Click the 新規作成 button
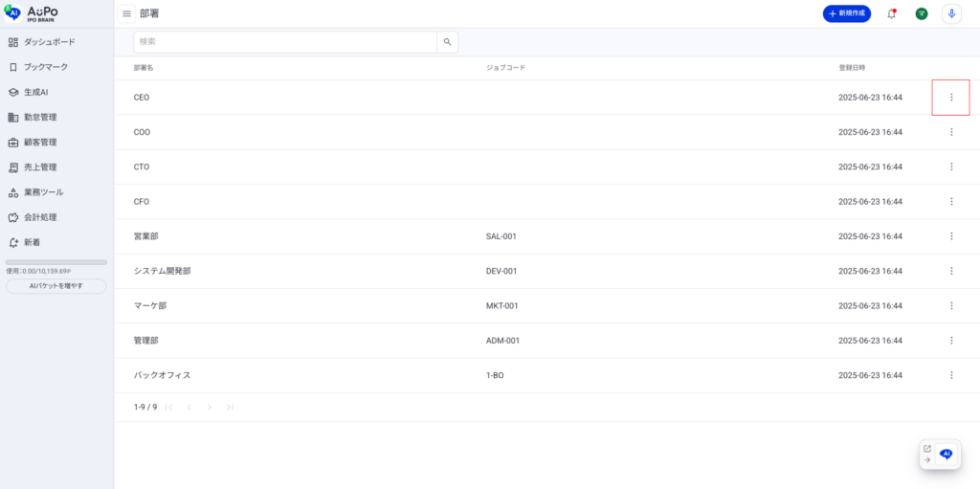This screenshot has height=489, width=980. [x=846, y=13]
